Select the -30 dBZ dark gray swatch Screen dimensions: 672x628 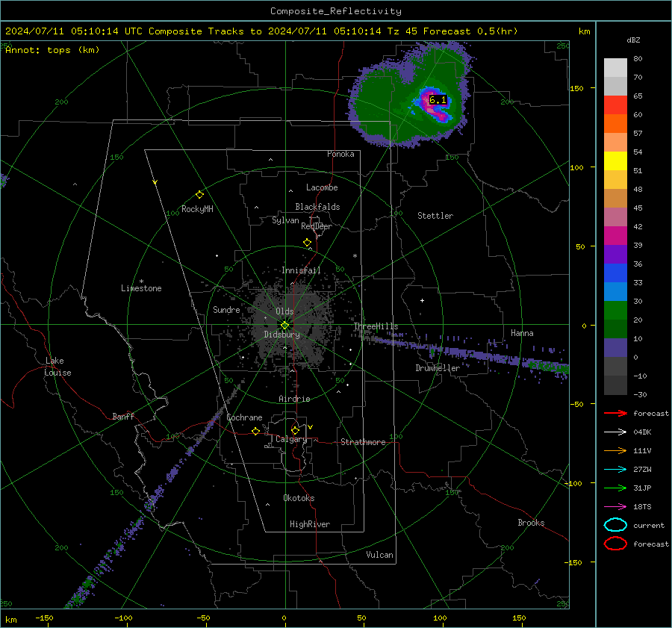[615, 385]
